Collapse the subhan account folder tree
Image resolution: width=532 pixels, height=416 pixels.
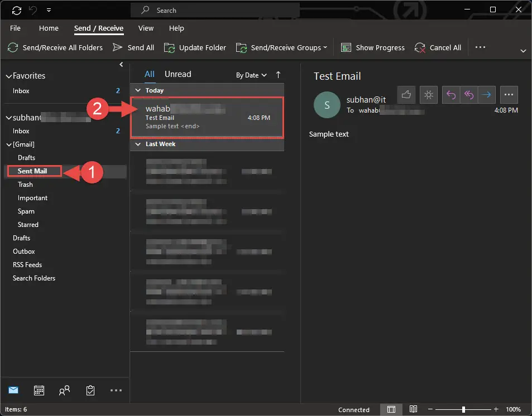pos(9,118)
